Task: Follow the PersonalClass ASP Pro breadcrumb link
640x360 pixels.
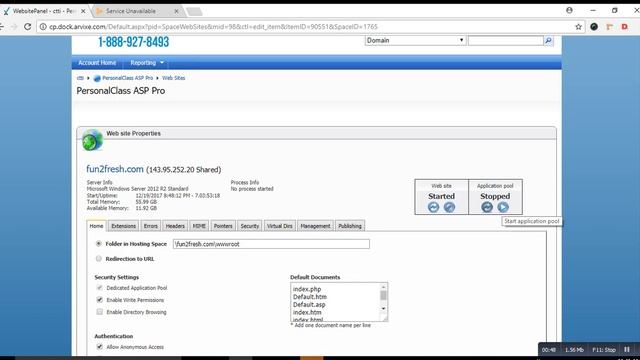Action: pos(127,78)
